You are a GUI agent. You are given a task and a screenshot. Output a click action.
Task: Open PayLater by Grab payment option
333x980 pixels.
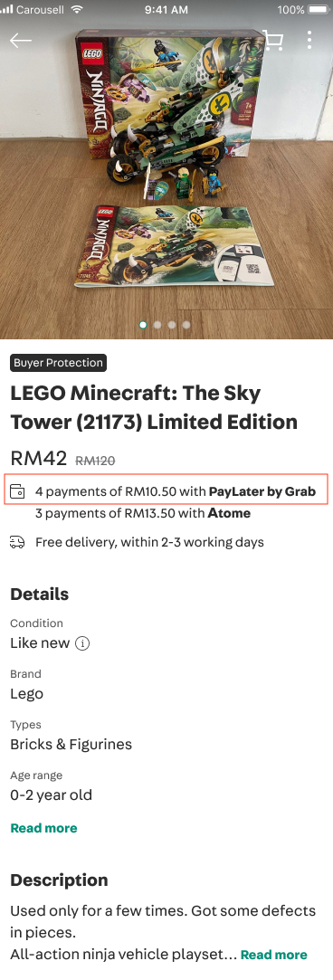click(x=166, y=491)
